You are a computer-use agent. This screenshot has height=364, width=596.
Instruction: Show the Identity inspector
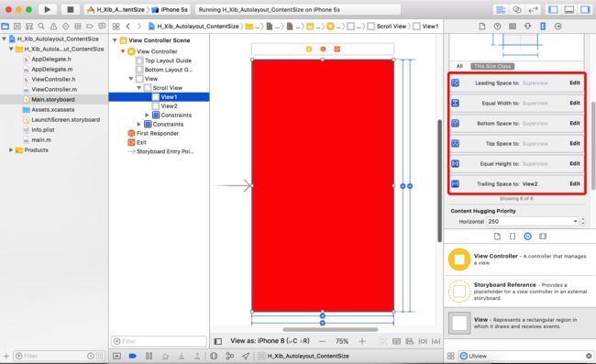(x=513, y=27)
